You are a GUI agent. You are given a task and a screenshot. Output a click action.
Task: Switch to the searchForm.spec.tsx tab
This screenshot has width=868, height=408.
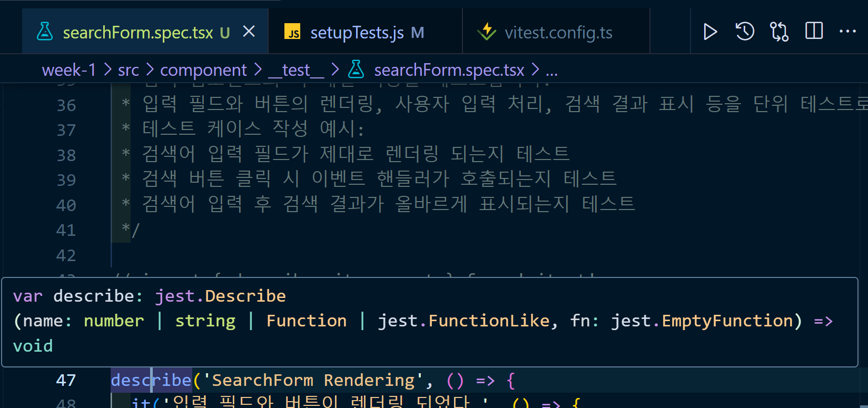click(145, 32)
